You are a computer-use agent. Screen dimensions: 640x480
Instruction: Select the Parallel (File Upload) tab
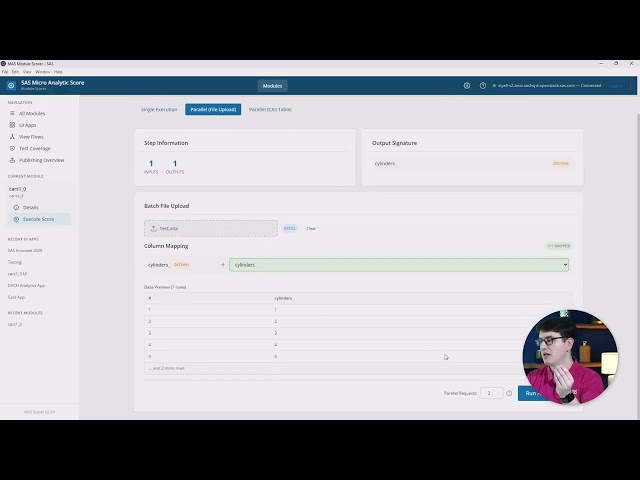(213, 109)
